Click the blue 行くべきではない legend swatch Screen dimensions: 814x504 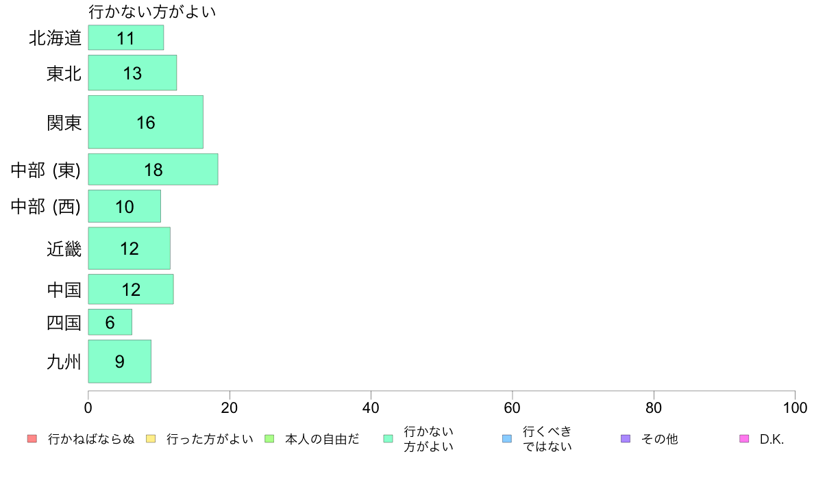click(507, 439)
